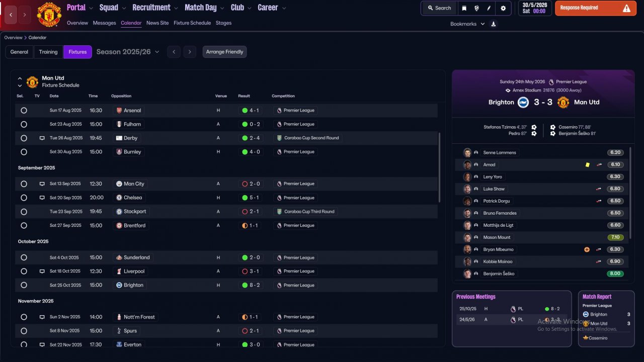Click Amad's yellow card icon

click(587, 165)
